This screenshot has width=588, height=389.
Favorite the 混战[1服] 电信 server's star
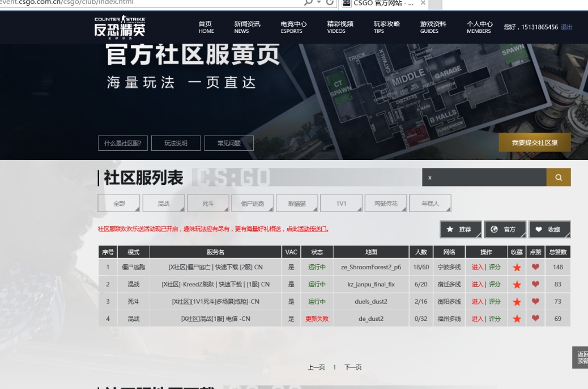pyautogui.click(x=516, y=319)
